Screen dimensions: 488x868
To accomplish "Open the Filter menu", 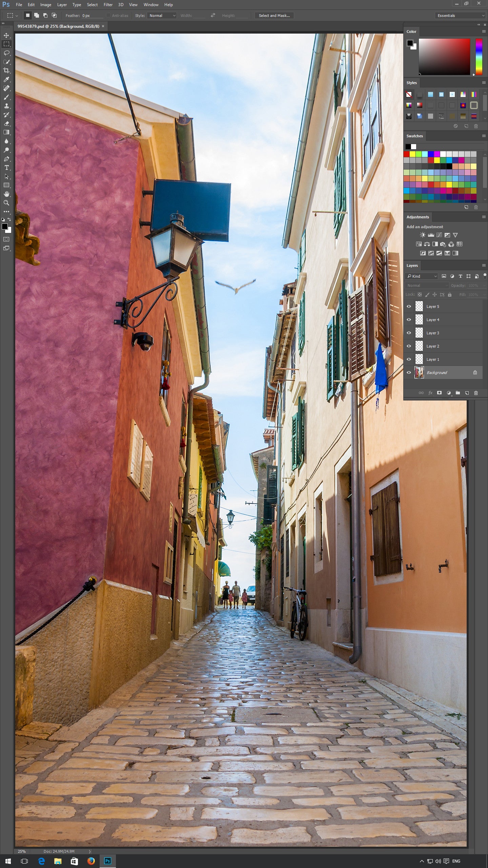I will [108, 5].
